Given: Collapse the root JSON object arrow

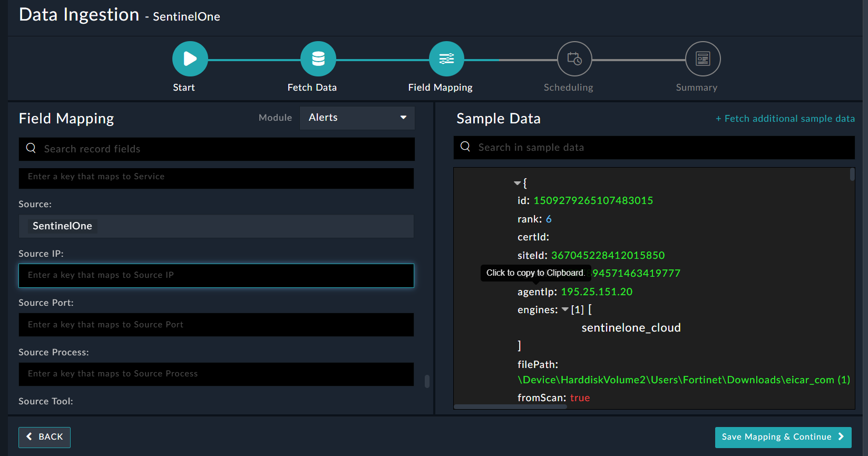Looking at the screenshot, I should (517, 183).
